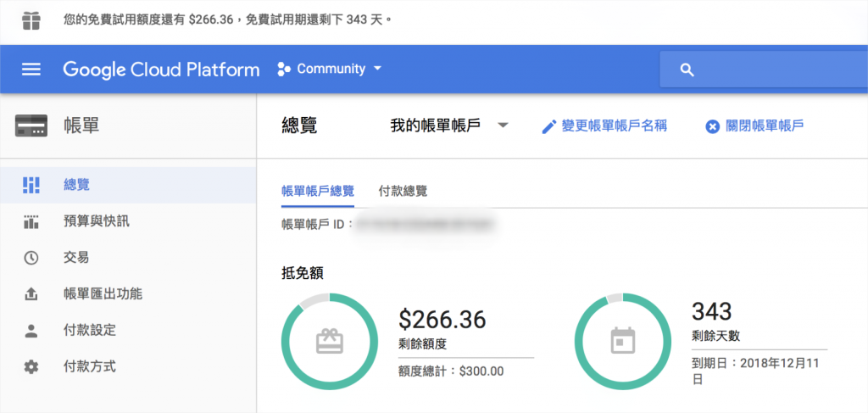Click the calendar icon in days ring
The image size is (868, 413).
[623, 341]
